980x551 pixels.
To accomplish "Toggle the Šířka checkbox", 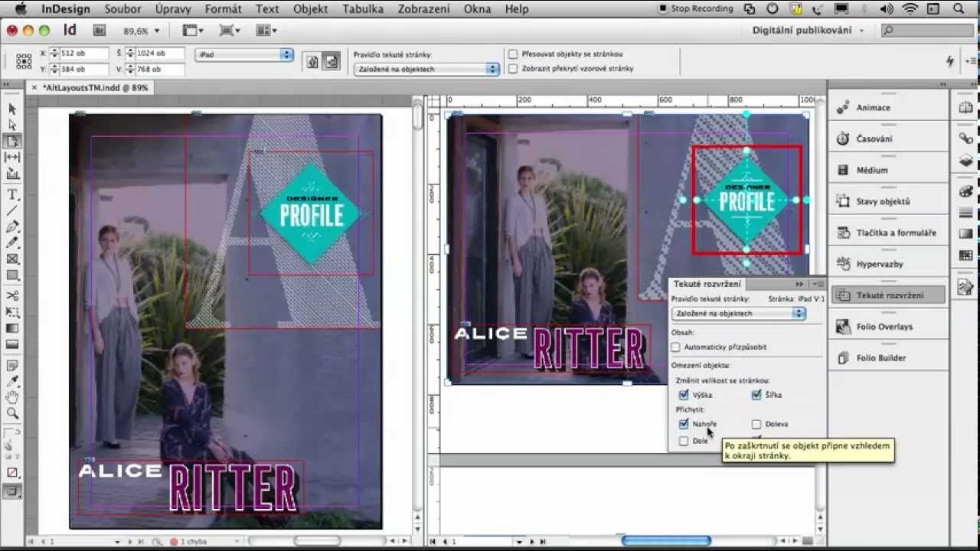I will point(756,395).
